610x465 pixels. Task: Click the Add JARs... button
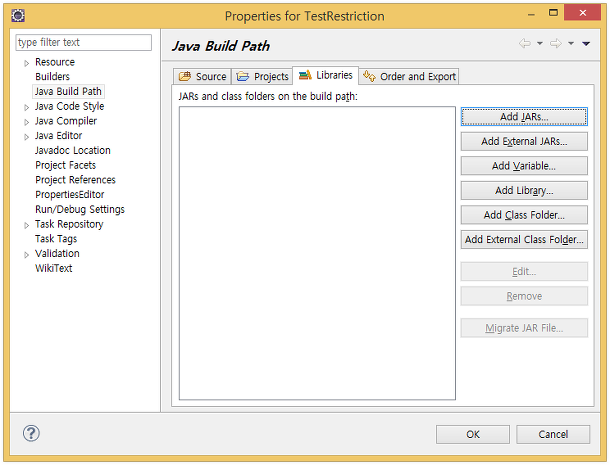pyautogui.click(x=524, y=117)
